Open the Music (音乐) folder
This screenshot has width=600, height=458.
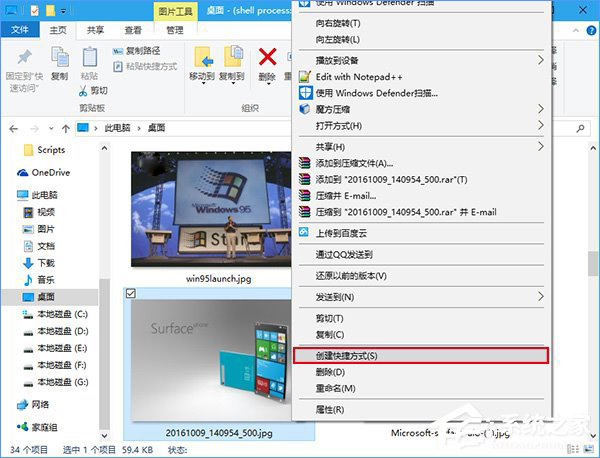tap(39, 280)
